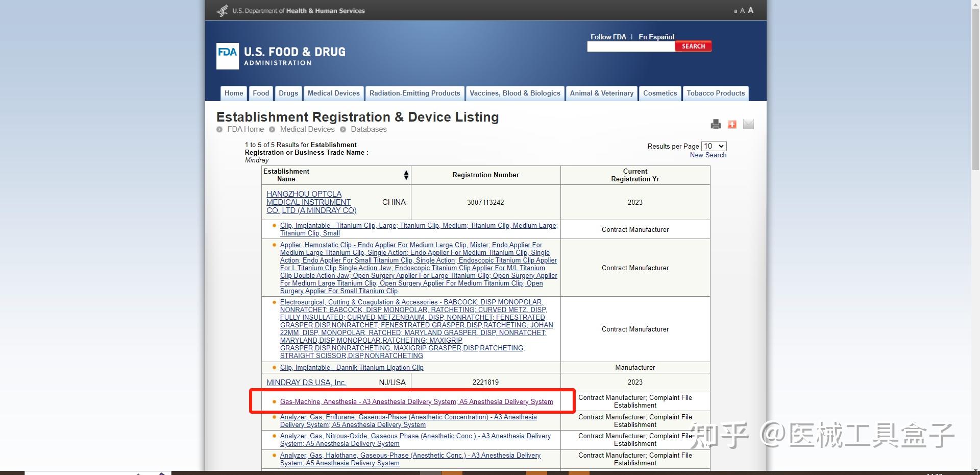
Task: Open FDA Home breadcrumb link
Action: (246, 129)
